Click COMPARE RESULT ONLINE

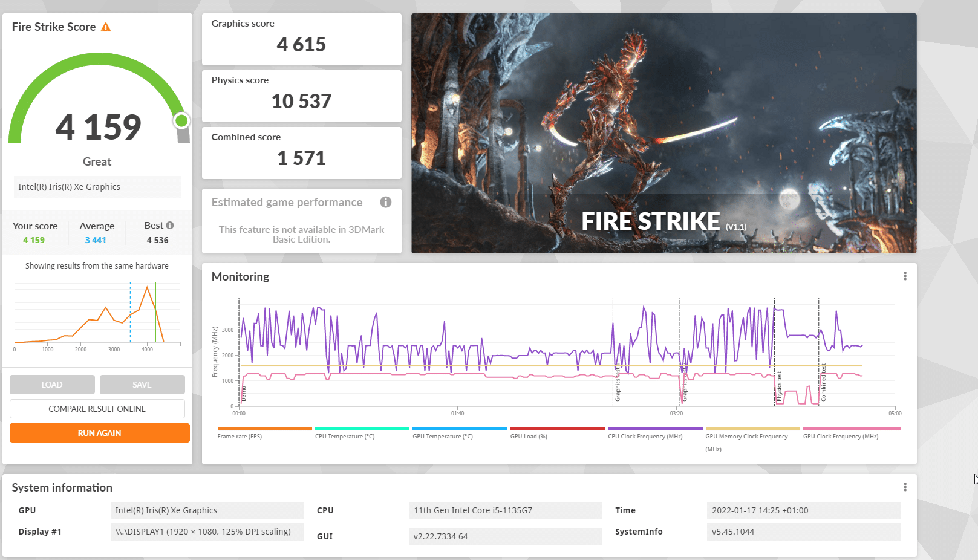pyautogui.click(x=97, y=409)
